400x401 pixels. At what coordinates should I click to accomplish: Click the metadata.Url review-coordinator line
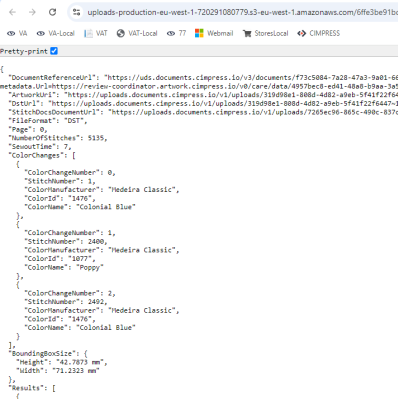[x=199, y=86]
